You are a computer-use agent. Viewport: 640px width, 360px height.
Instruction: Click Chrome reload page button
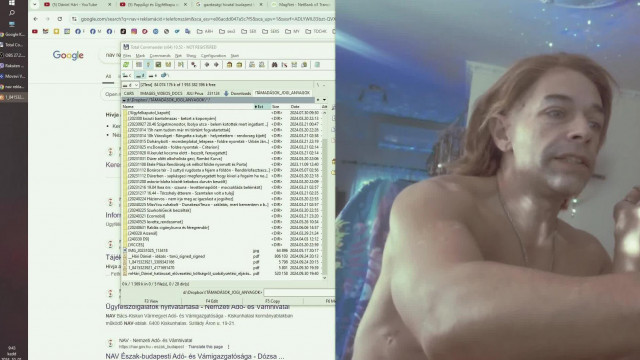pos(60,19)
